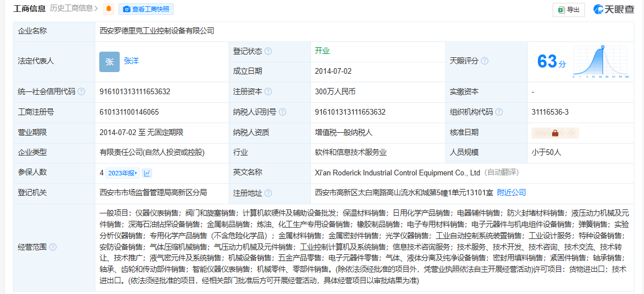Click establishment date 2014-07-02
This screenshot has width=644, height=294.
pyautogui.click(x=334, y=71)
